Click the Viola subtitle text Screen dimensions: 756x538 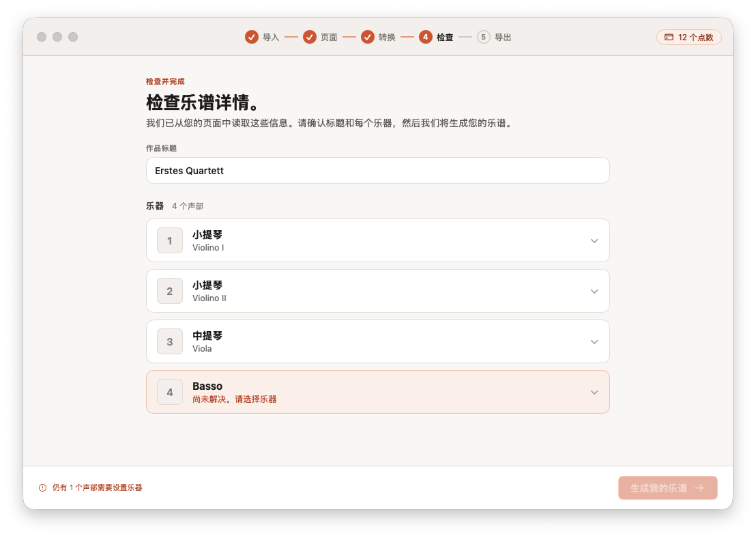(x=202, y=348)
